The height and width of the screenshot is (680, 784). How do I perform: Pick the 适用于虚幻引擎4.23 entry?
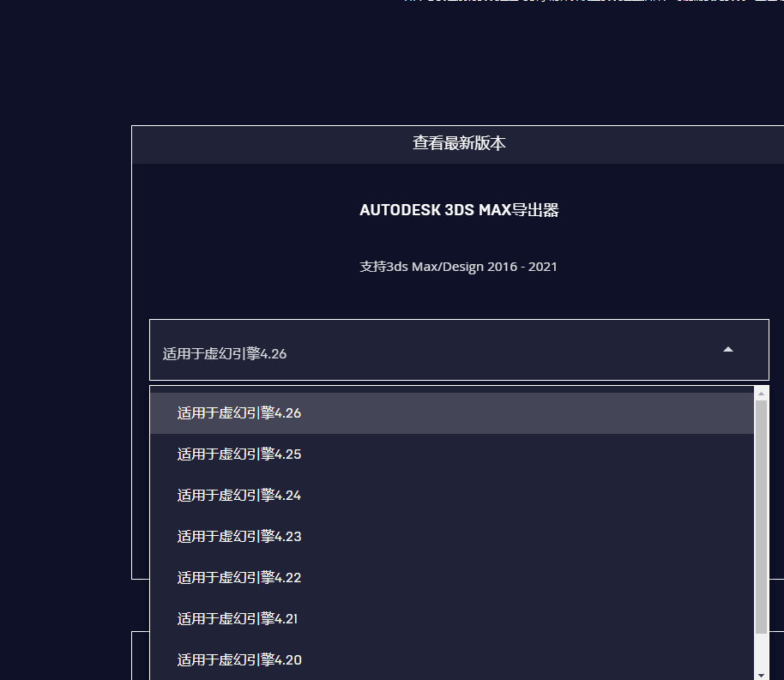[x=451, y=537]
